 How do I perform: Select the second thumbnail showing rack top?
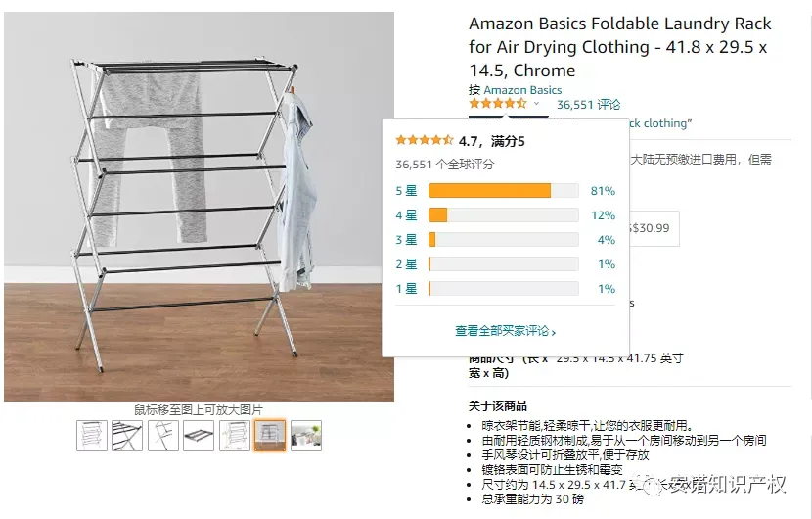[x=127, y=436]
